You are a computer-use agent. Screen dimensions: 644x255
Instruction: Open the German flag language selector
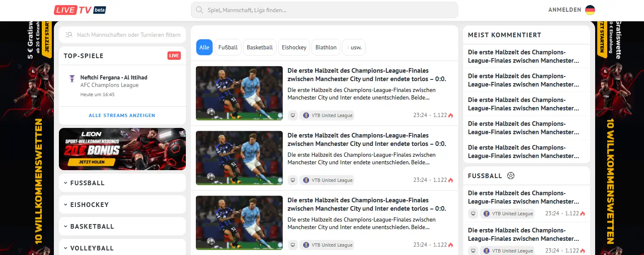[x=590, y=10]
